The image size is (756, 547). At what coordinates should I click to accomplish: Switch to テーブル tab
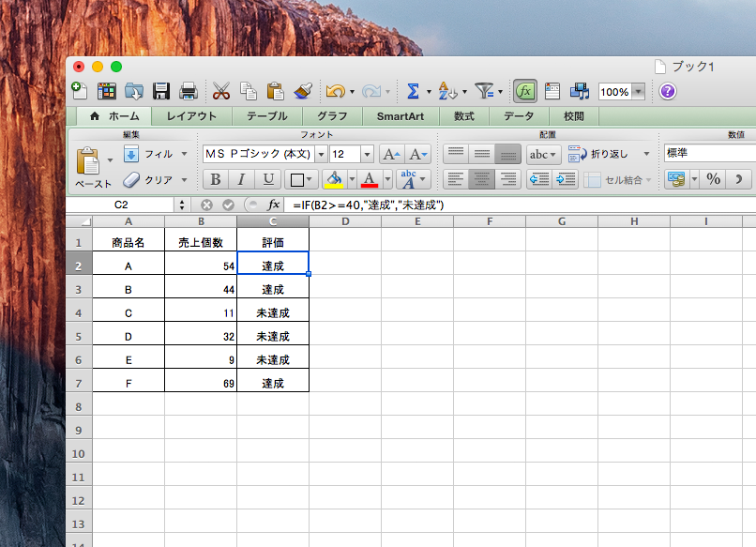coord(267,116)
